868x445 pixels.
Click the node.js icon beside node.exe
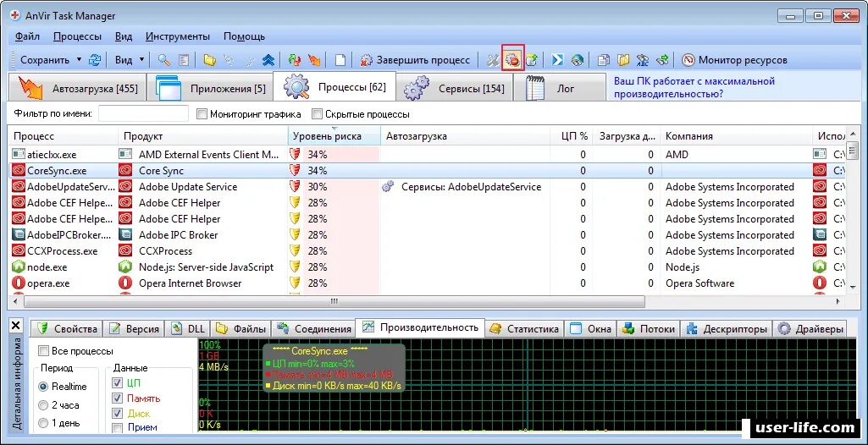19,267
